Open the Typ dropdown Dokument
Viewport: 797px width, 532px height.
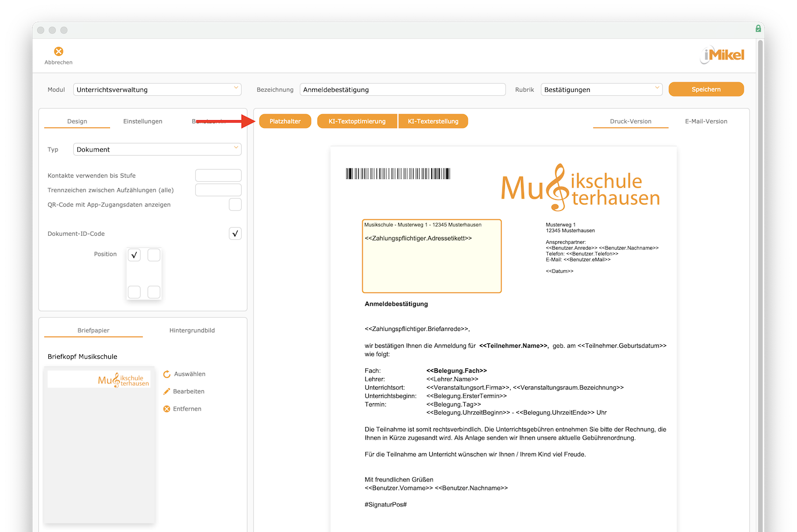tap(157, 149)
